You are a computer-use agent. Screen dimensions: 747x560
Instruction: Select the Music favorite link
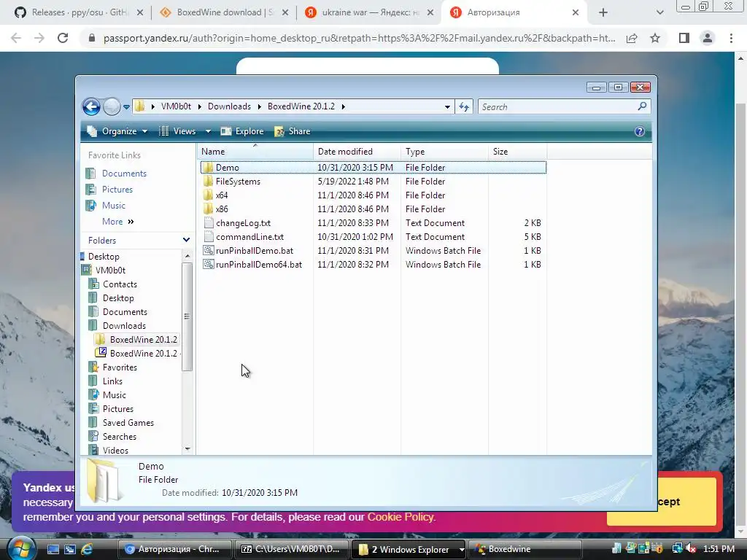pyautogui.click(x=113, y=205)
